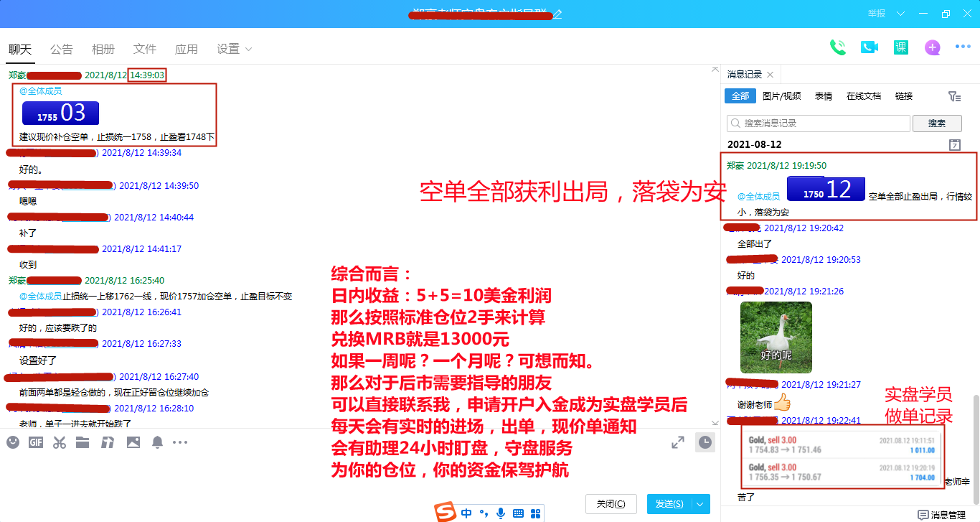Click the message text 全部出了
The height and width of the screenshot is (522, 980).
755,244
